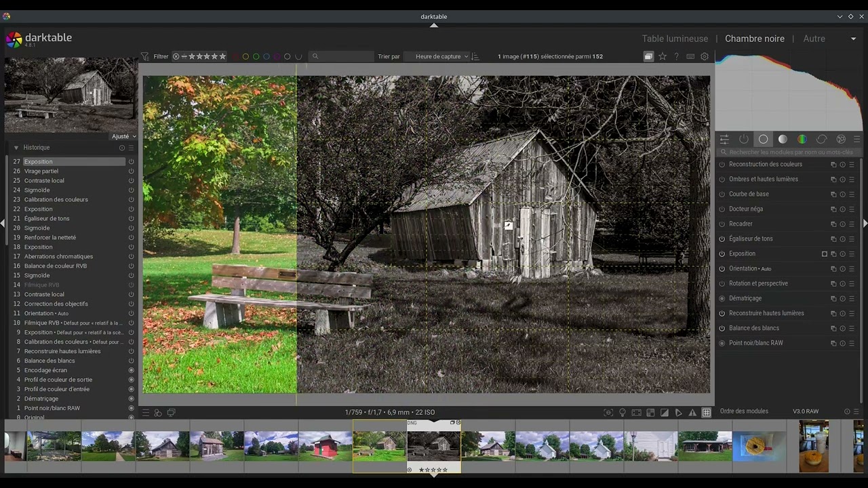This screenshot has width=868, height=488.
Task: Open presets menu of Balance des blancs
Action: [x=852, y=328]
